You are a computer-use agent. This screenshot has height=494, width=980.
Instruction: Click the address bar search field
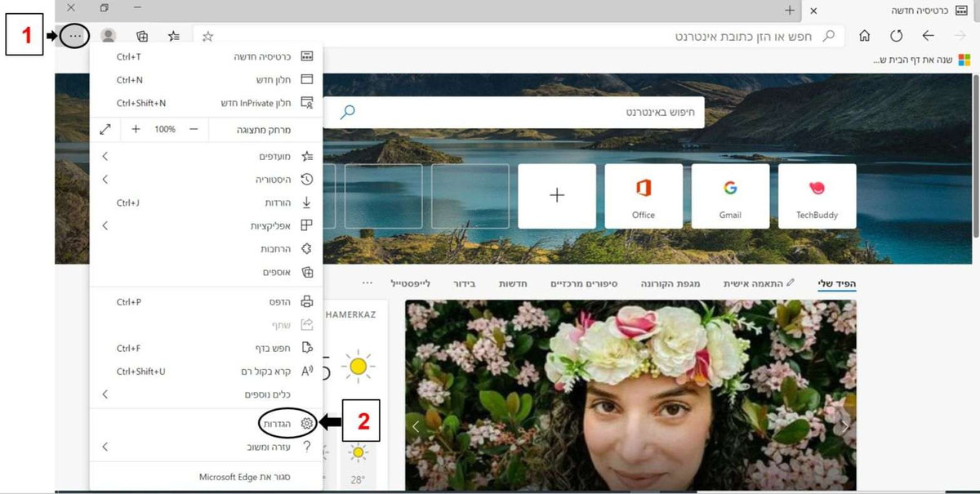tap(519, 36)
